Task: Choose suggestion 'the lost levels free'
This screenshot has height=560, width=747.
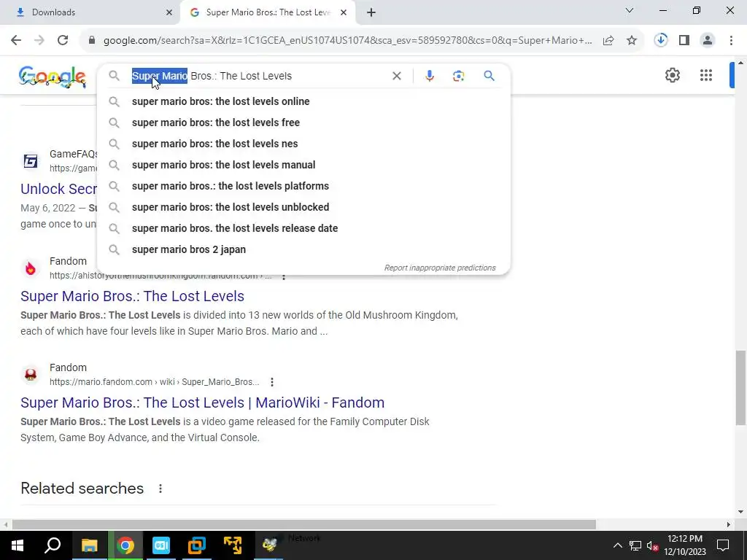Action: pos(303,122)
